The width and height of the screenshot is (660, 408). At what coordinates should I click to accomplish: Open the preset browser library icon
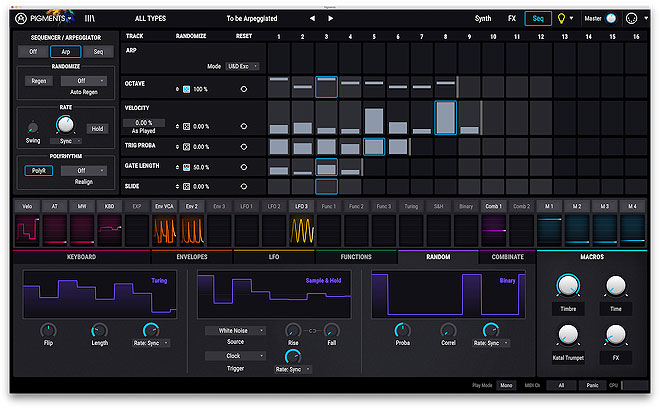(90, 18)
